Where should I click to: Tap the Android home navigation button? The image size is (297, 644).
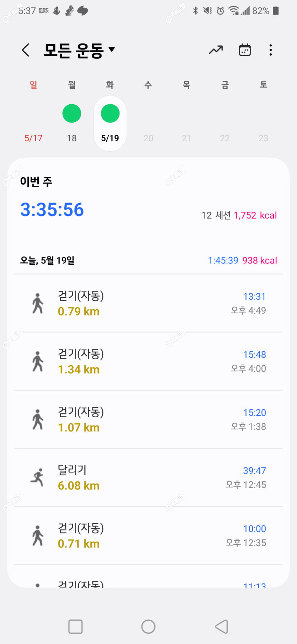(x=148, y=627)
